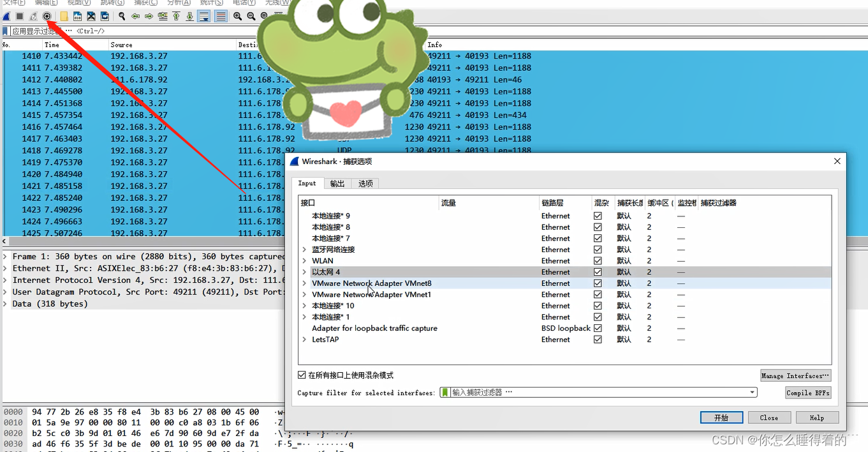Zoom out main window text
The height and width of the screenshot is (452, 868).
(x=251, y=16)
